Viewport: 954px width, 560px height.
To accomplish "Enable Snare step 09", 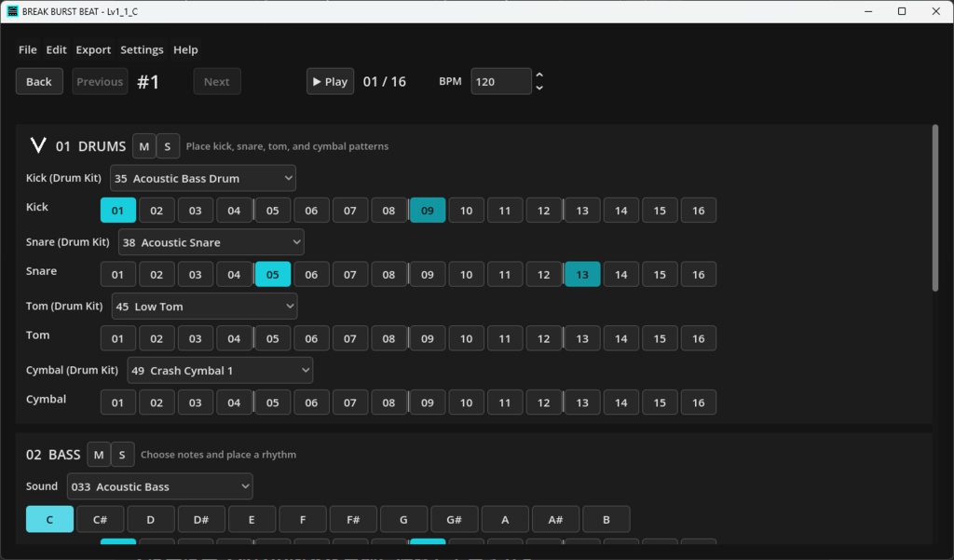I will tap(428, 275).
